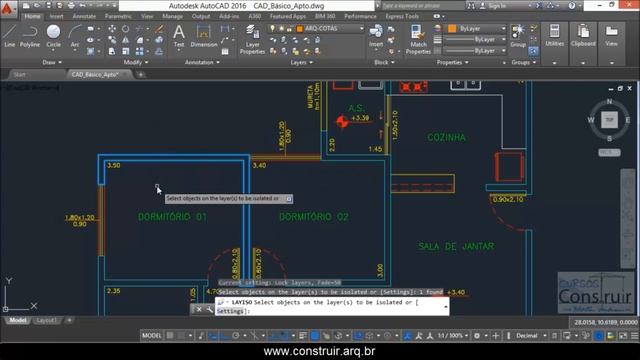Open the View panel in ribbon

(x=611, y=36)
